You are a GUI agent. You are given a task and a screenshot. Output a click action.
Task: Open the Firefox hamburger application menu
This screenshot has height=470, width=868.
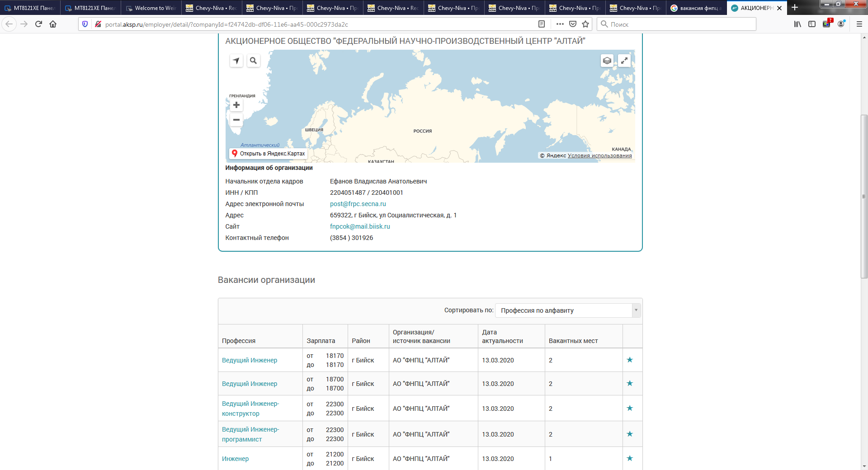tap(859, 24)
